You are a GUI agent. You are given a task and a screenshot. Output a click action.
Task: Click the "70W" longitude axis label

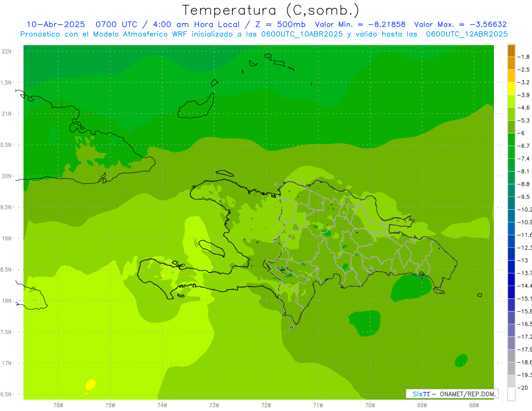(370, 405)
